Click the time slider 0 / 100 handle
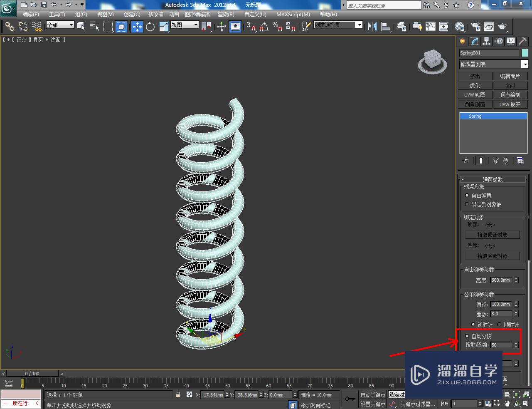This screenshot has height=409, width=532. pos(32,374)
